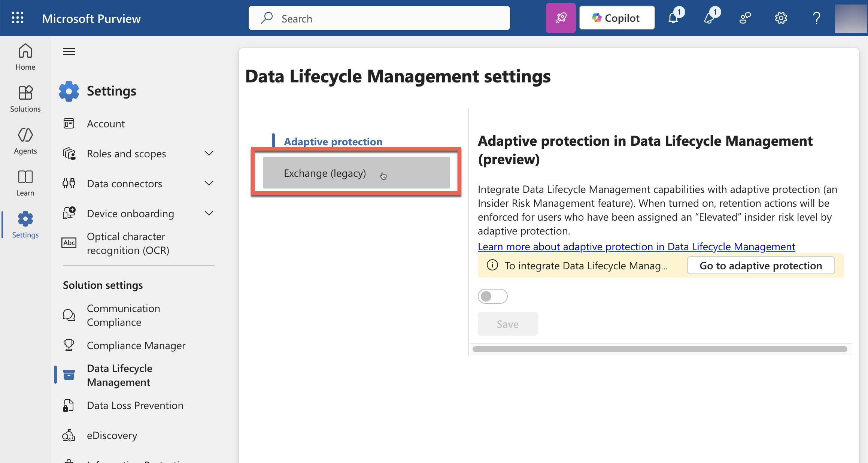The image size is (868, 463).
Task: Click the Data connectors plug icon
Action: (x=69, y=184)
